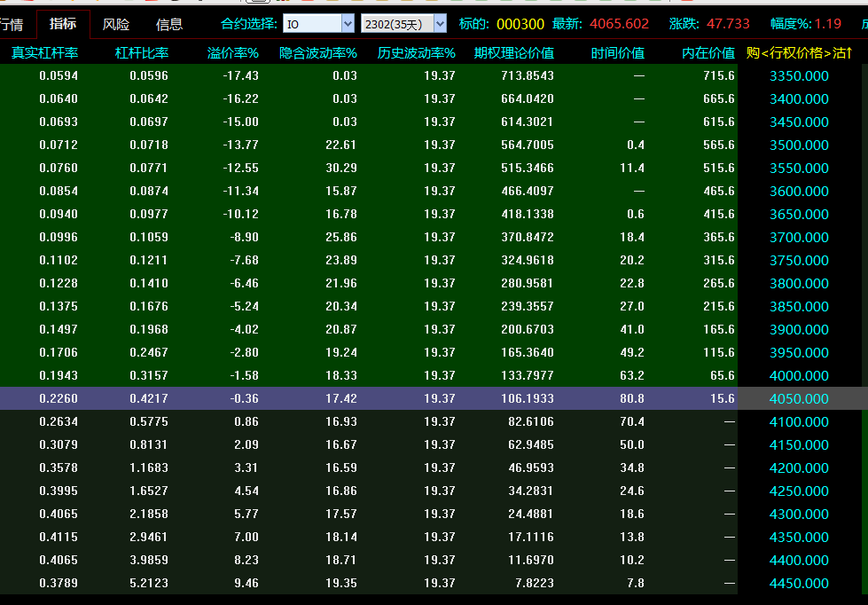Click the 杠杆比率 column header
This screenshot has width=868, height=605.
[142, 53]
